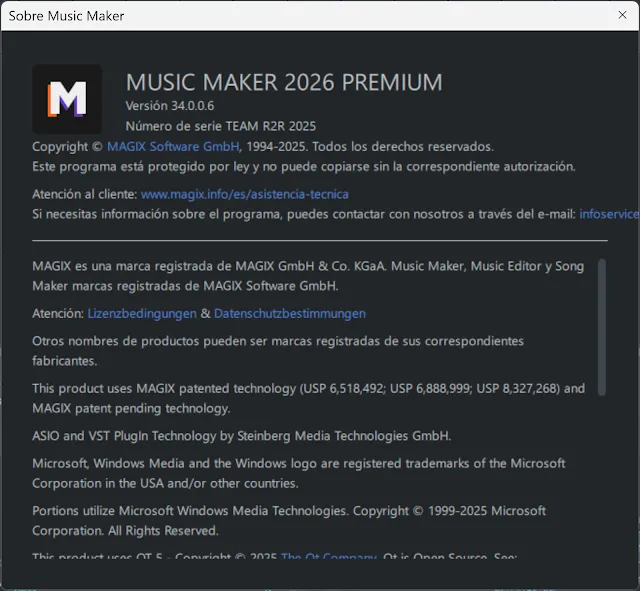Click the license text vertical scrollbar

click(602, 327)
